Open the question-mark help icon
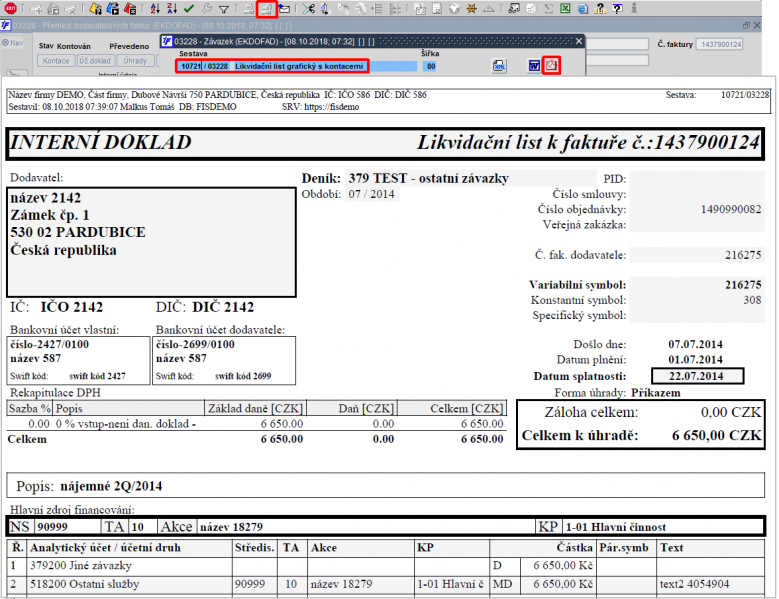779x599 pixels. click(x=600, y=8)
